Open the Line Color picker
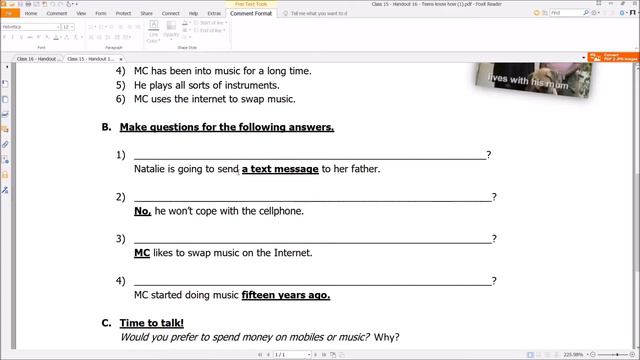Screen dimensions: 640x360 153,31
